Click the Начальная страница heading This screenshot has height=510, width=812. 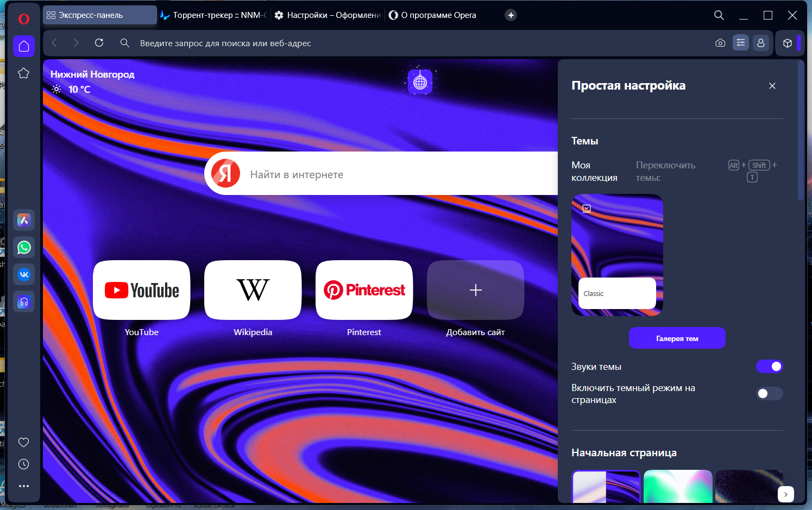pos(624,453)
